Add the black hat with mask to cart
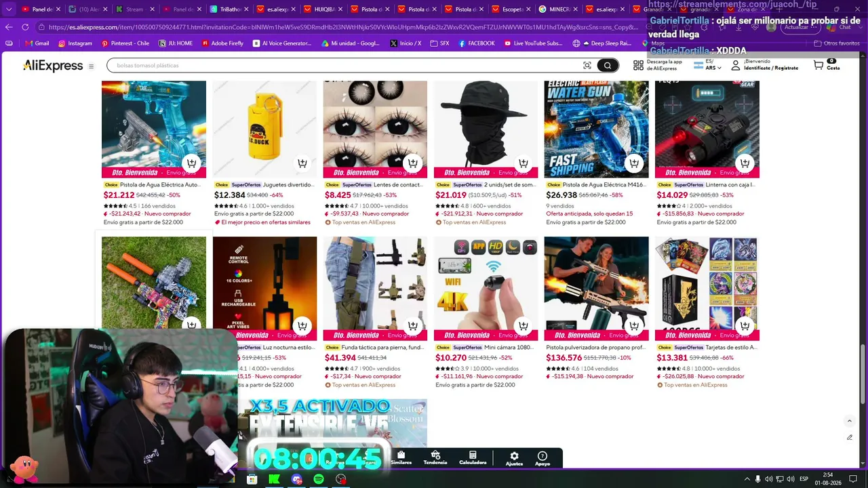This screenshot has height=488, width=868. [524, 163]
